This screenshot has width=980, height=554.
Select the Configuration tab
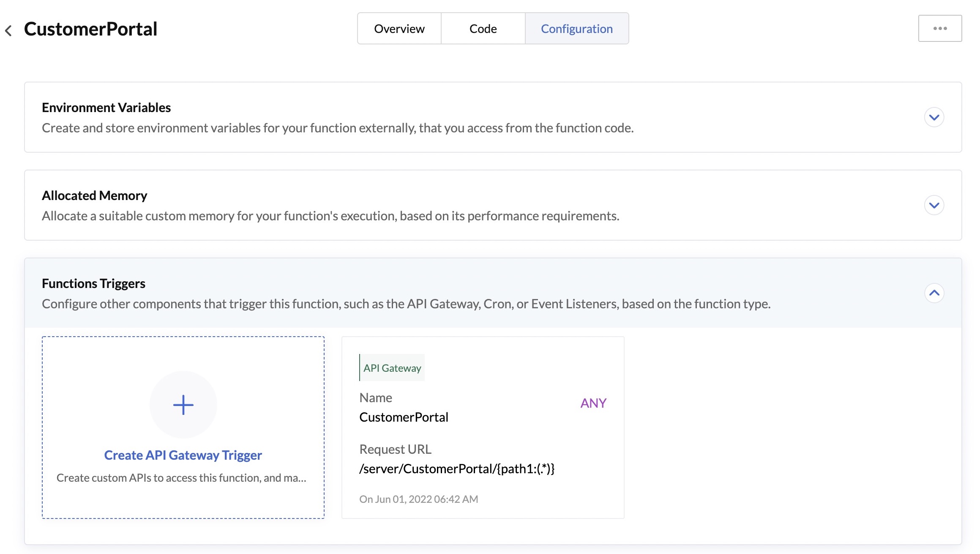[x=577, y=28]
